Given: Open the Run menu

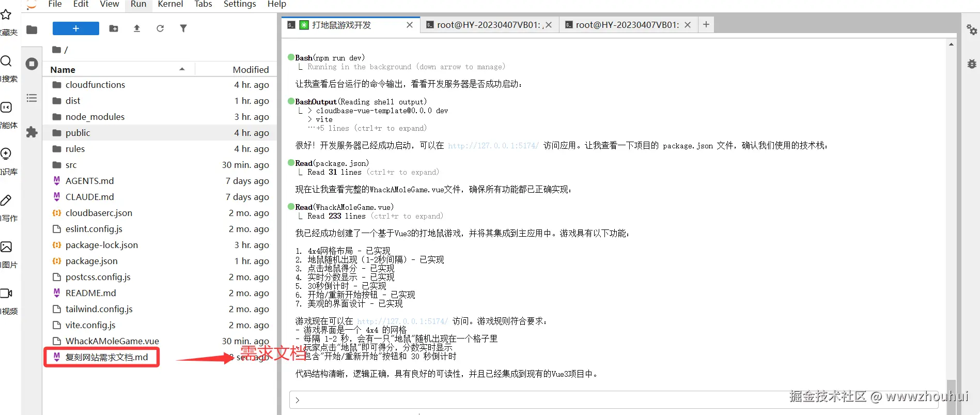Looking at the screenshot, I should (x=138, y=4).
